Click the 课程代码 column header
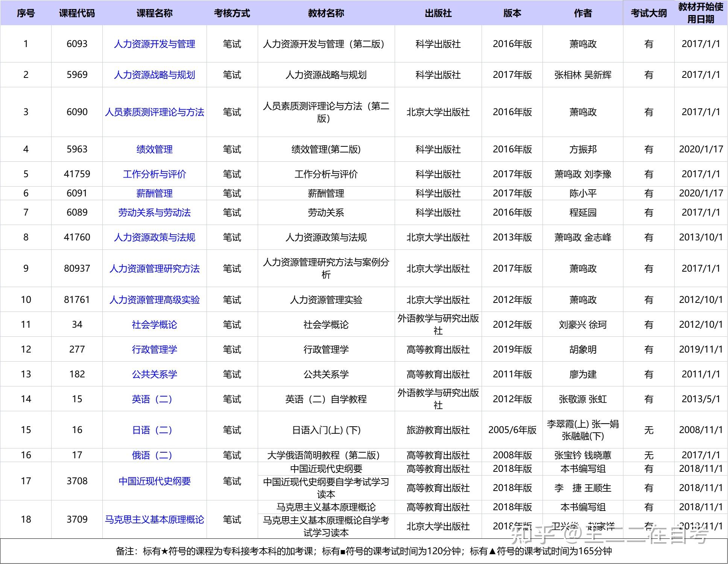 [x=77, y=13]
